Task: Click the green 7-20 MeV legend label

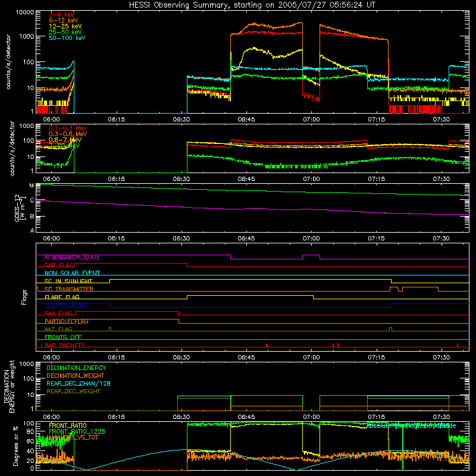Action: 64,146
